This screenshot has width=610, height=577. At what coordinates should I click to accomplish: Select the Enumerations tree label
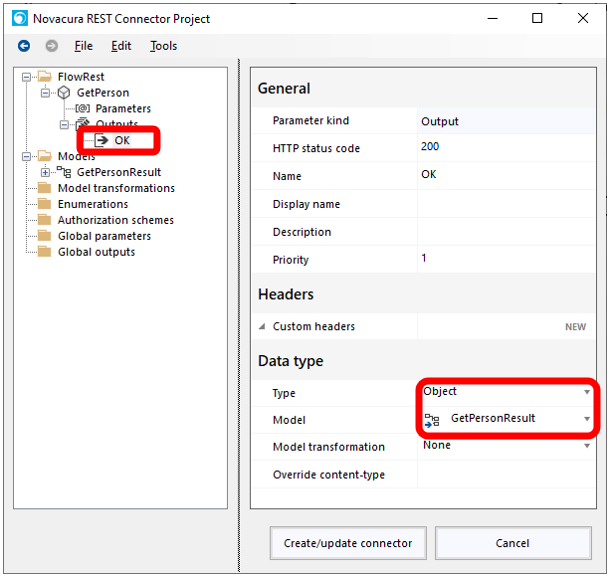click(x=93, y=204)
